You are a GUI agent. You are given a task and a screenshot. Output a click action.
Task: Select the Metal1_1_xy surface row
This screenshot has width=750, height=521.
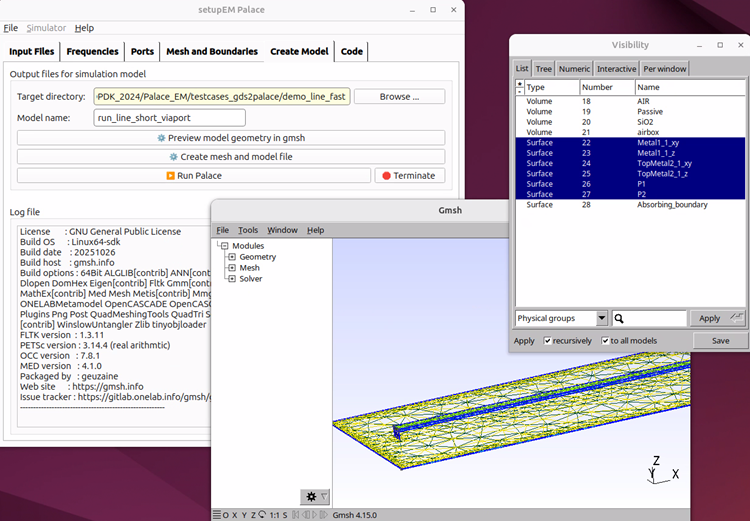click(x=630, y=143)
